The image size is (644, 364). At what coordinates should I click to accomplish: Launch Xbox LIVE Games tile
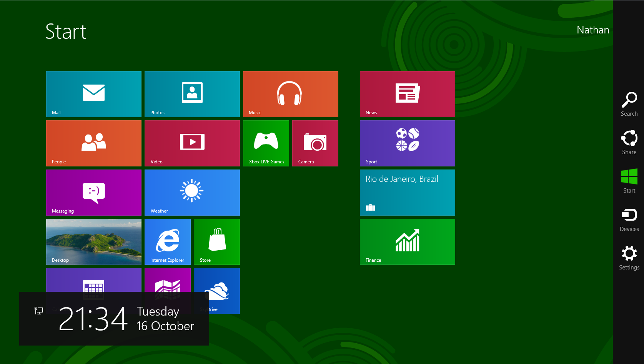pos(266,143)
